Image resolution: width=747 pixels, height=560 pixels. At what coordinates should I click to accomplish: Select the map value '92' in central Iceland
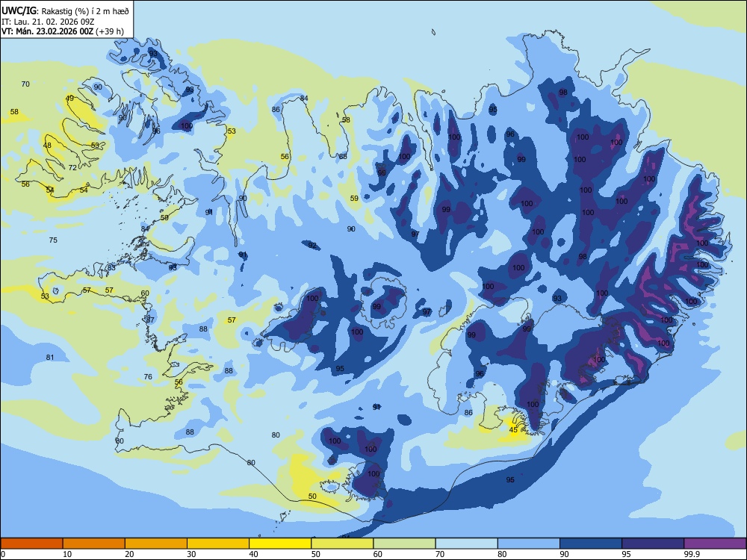[312, 246]
